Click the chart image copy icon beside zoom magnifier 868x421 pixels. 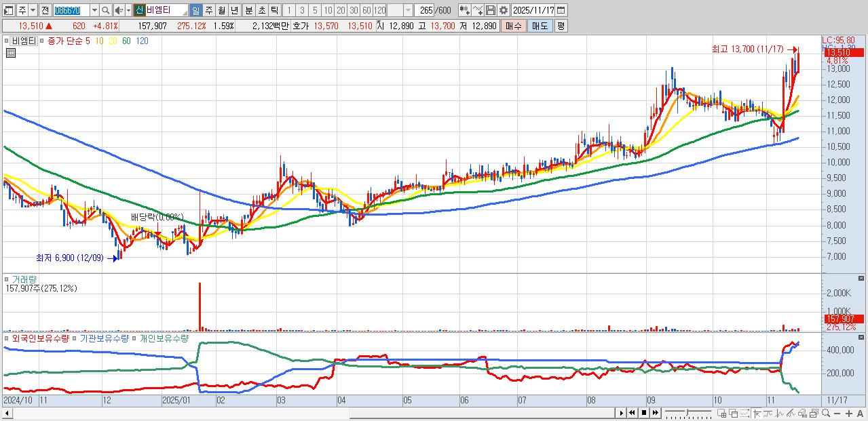coord(814,413)
